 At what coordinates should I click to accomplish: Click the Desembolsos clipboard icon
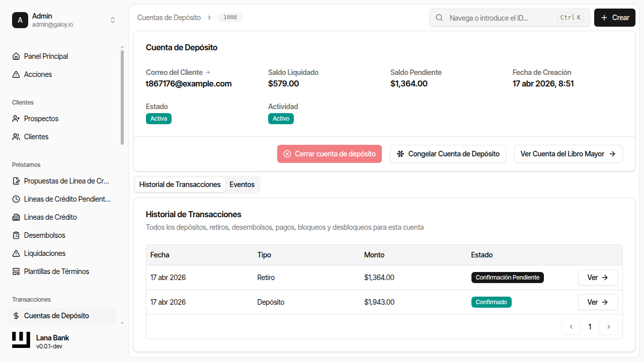point(16,235)
